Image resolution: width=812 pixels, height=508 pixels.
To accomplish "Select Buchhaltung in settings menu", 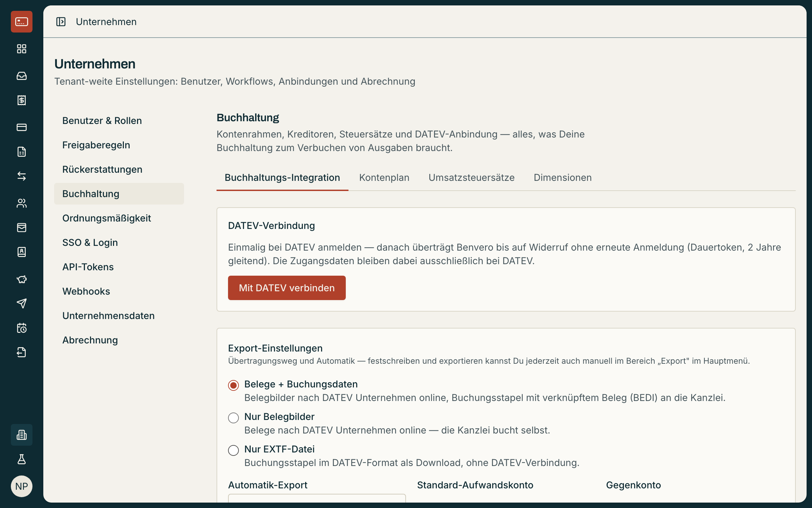I will pyautogui.click(x=119, y=194).
